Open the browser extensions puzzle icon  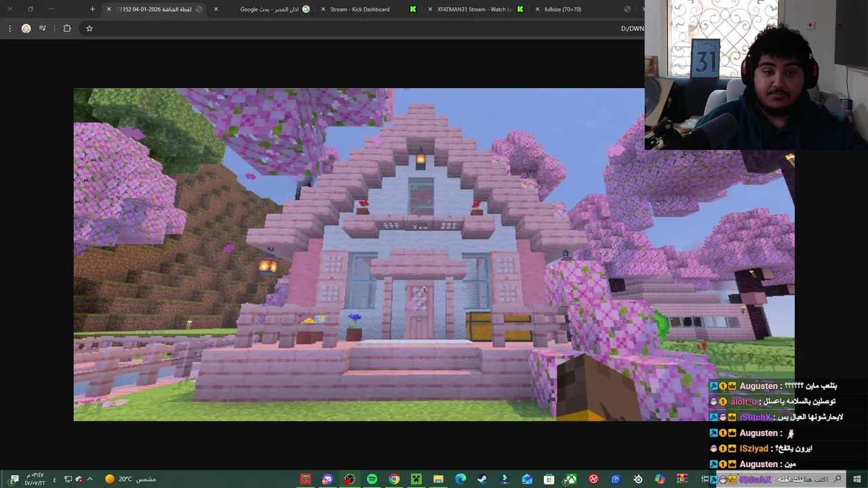tap(67, 28)
